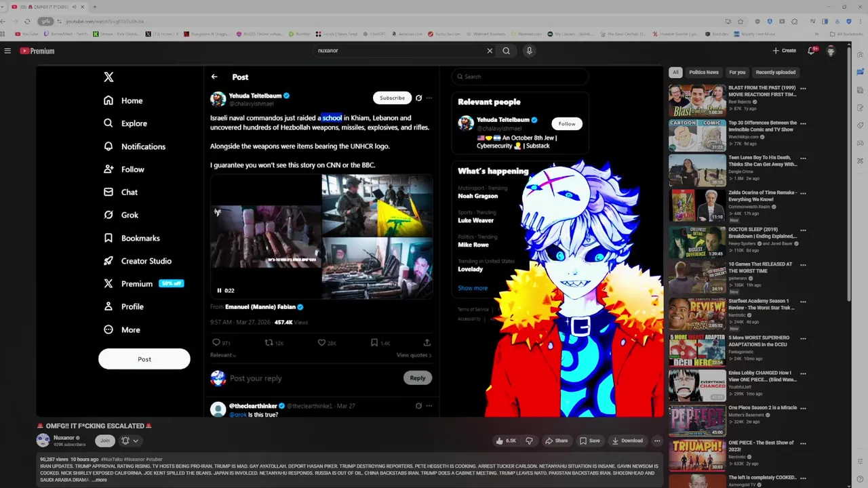Like the video with thumbs up
868x488 pixels.
(x=506, y=441)
